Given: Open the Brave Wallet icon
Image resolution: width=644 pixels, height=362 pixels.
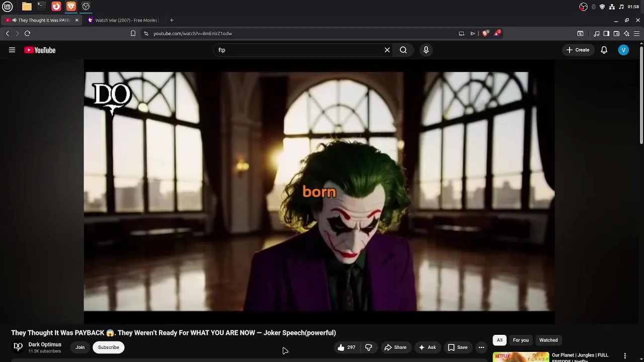Looking at the screenshot, I should click(616, 34).
